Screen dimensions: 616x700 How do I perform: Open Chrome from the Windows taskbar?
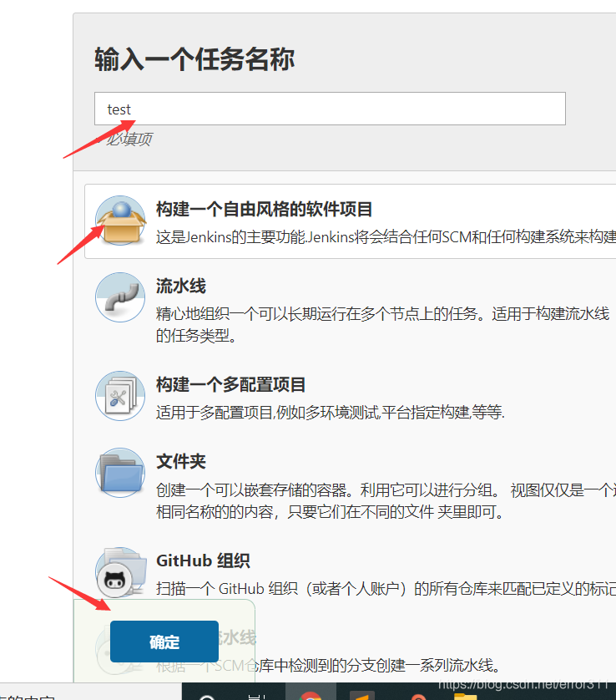coord(311,695)
